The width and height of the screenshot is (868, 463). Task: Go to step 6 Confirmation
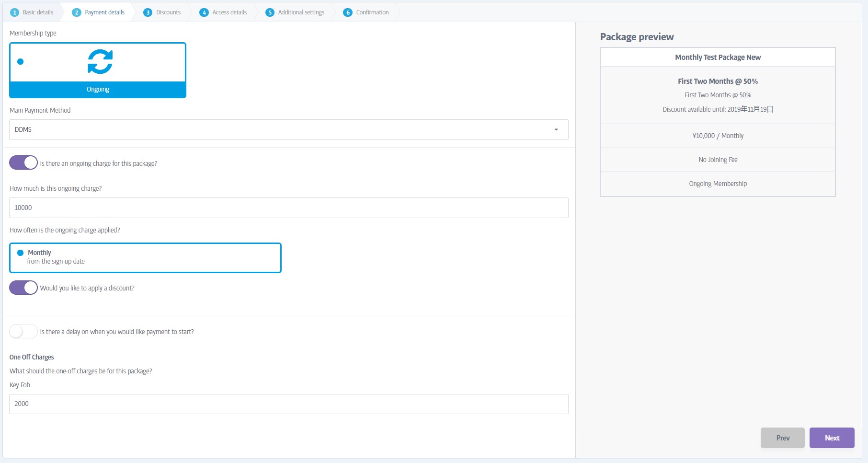(366, 12)
